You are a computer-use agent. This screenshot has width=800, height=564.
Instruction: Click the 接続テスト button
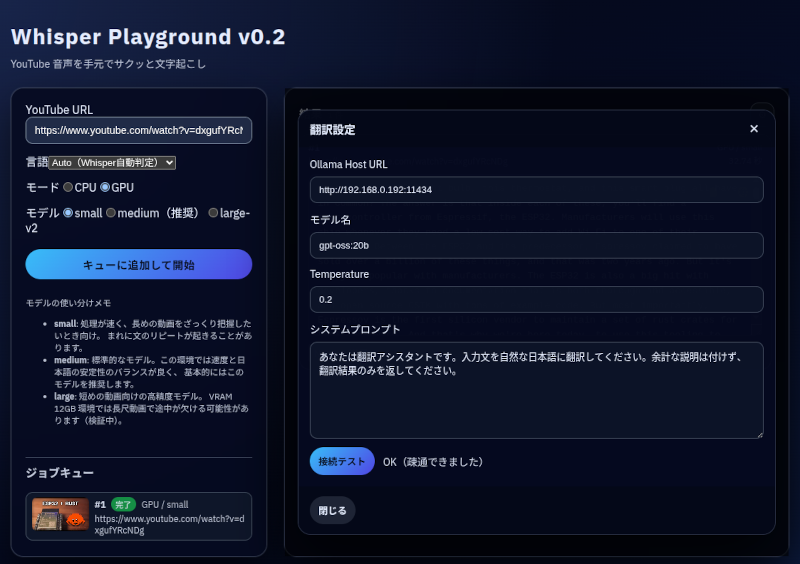pyautogui.click(x=342, y=461)
